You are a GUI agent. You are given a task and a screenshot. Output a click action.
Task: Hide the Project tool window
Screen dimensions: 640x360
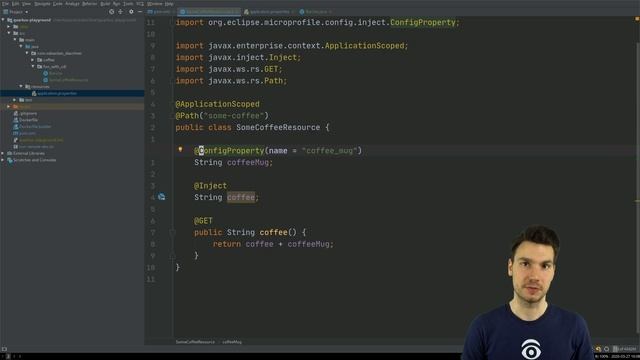pyautogui.click(x=140, y=12)
